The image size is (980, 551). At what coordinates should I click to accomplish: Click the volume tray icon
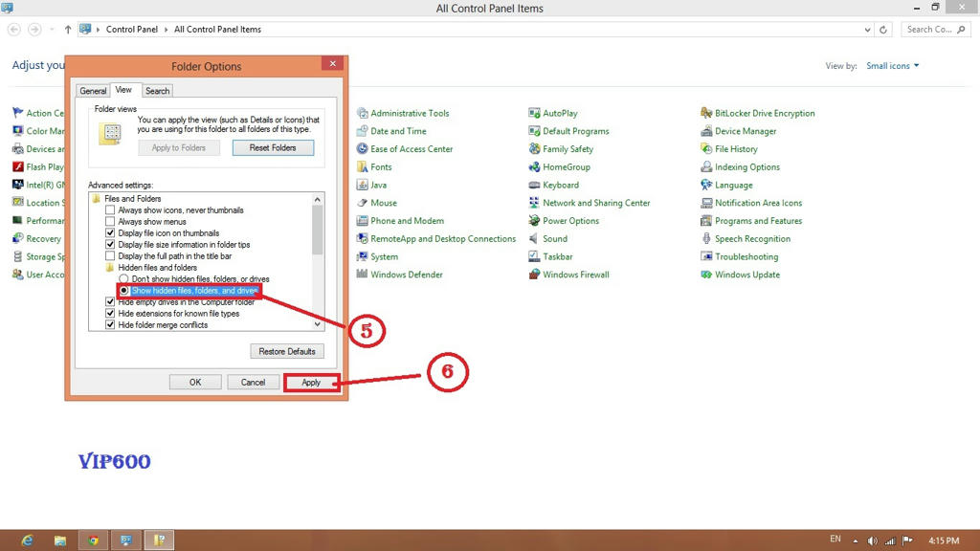click(x=873, y=540)
